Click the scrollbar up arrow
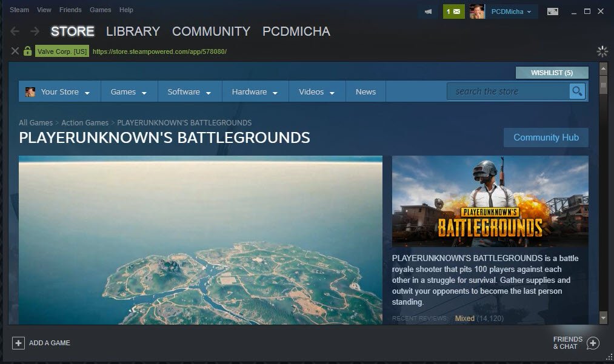The image size is (614, 364). point(604,69)
